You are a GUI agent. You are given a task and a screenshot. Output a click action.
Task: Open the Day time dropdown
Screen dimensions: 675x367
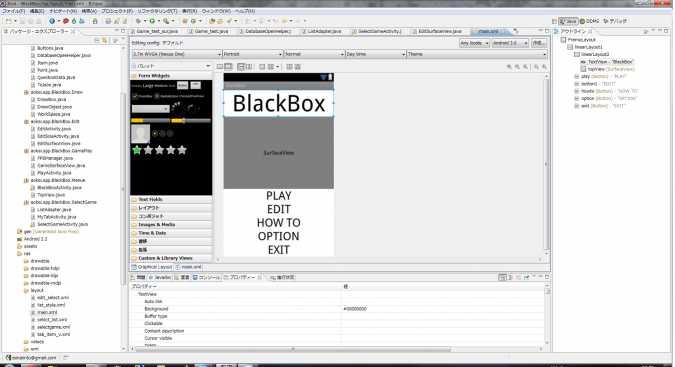pyautogui.click(x=376, y=54)
